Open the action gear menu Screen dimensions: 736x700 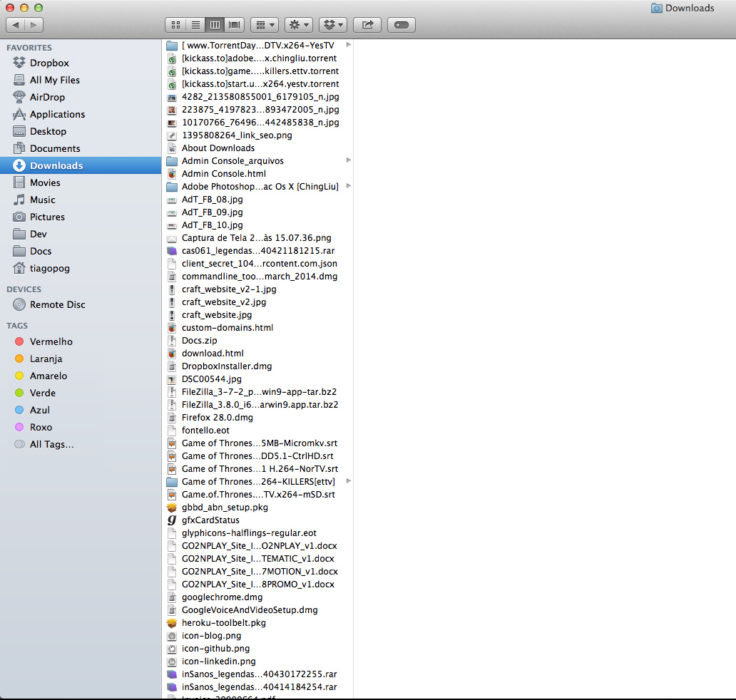pyautogui.click(x=298, y=24)
